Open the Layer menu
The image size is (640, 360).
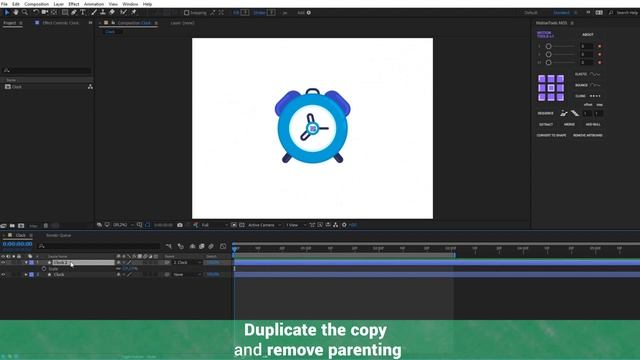pos(58,4)
